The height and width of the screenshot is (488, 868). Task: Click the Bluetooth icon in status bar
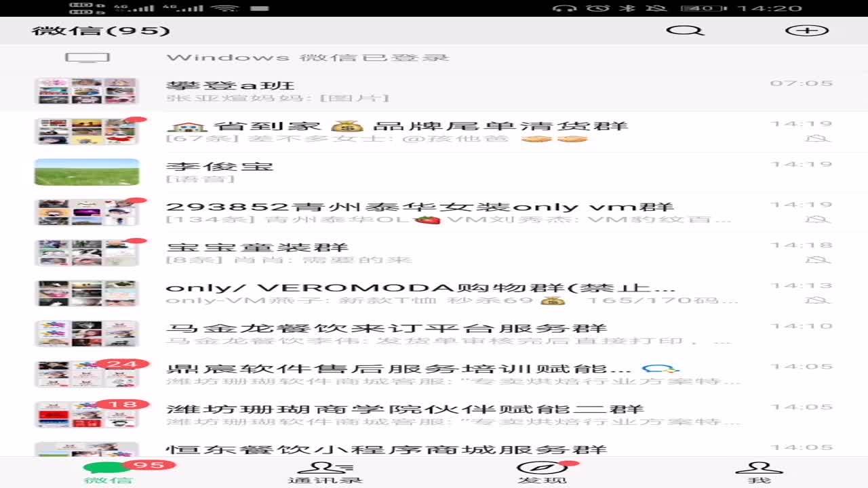click(x=626, y=8)
